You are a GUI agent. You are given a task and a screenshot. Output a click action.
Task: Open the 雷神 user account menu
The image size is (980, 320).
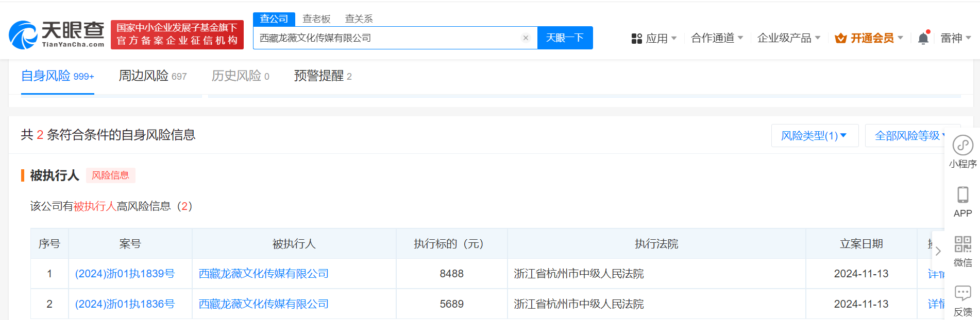click(x=956, y=38)
